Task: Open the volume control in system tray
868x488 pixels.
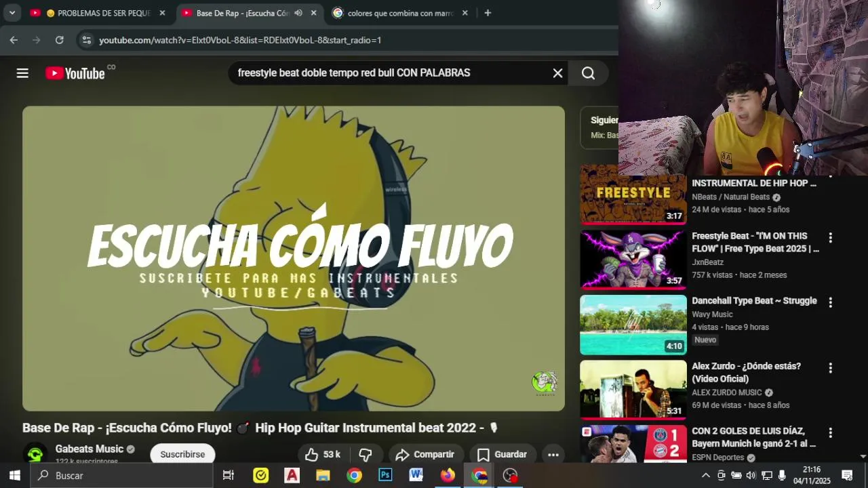Action: point(751,475)
